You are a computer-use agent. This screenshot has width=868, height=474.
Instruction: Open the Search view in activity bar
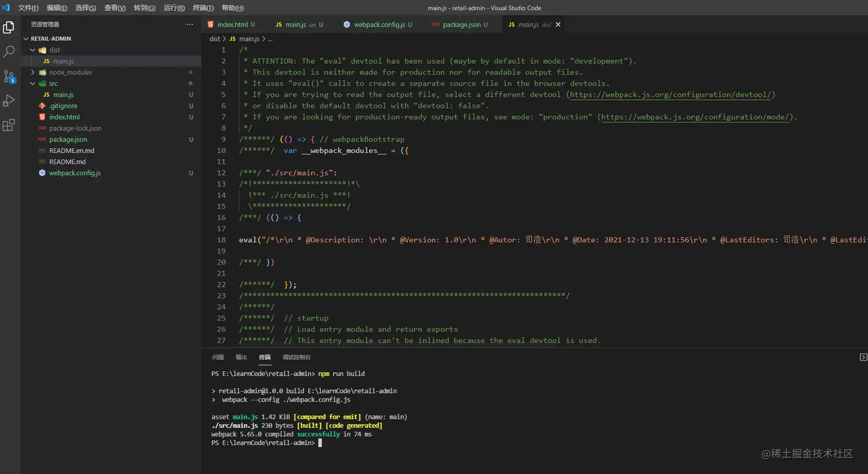pos(9,52)
